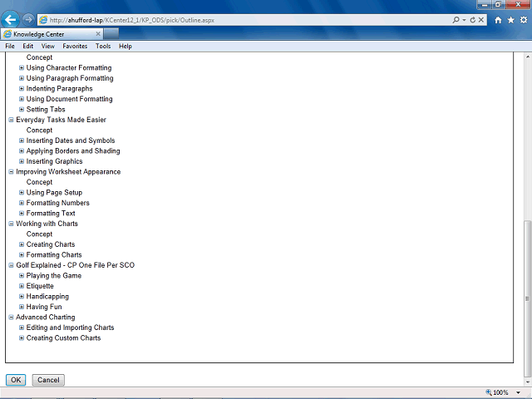Open the Tools gear icon
532x399 pixels.
point(524,20)
